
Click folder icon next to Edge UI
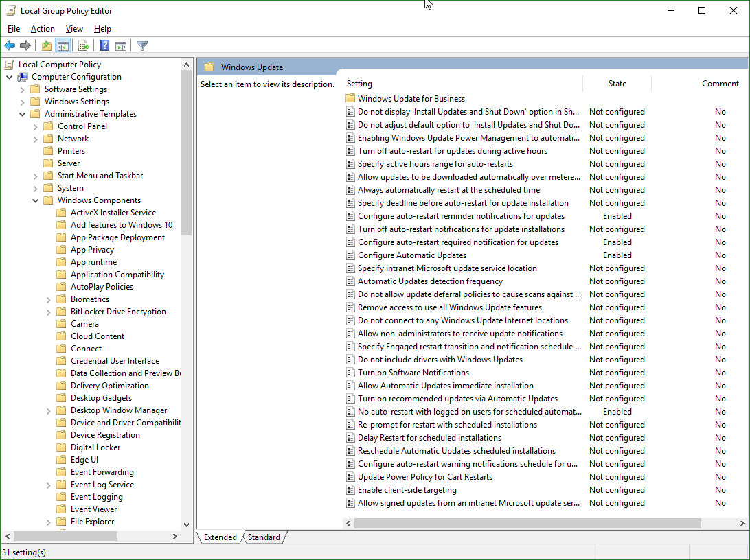tap(61, 460)
